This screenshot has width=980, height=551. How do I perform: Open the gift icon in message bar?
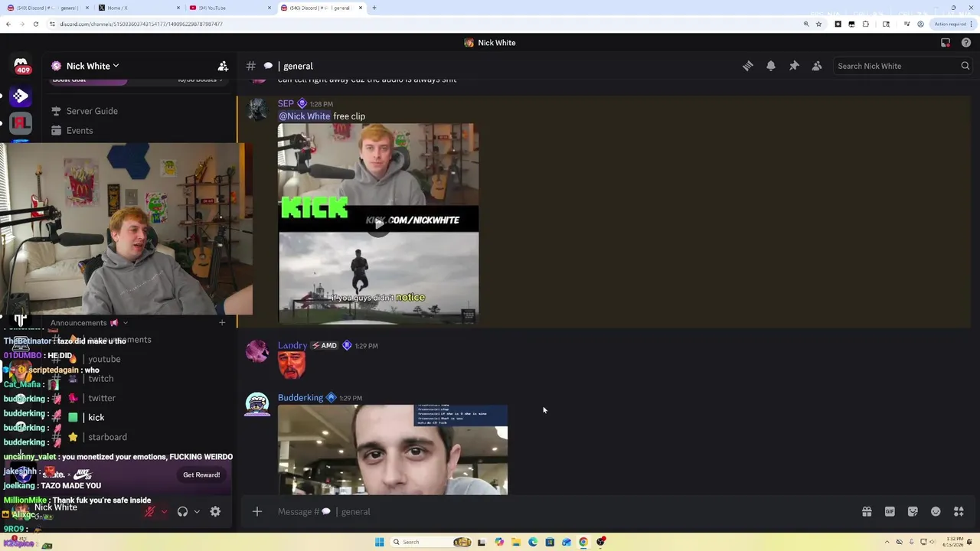(867, 511)
